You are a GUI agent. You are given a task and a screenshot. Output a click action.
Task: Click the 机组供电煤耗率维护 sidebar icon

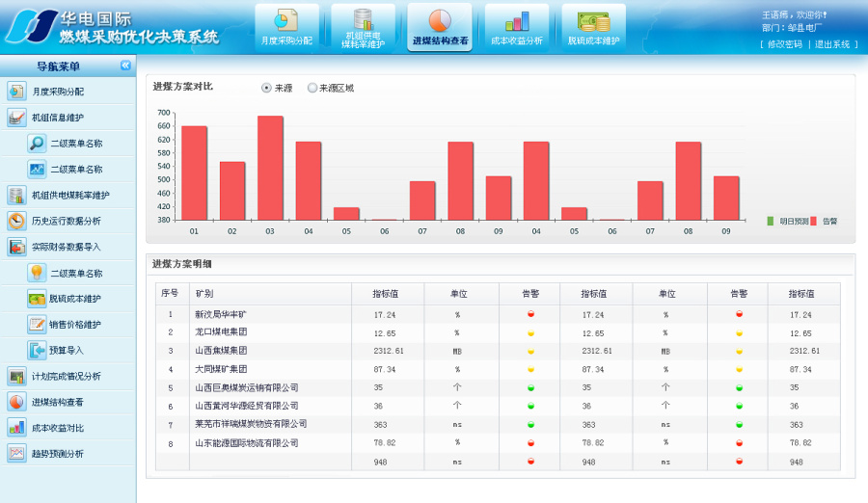16,195
